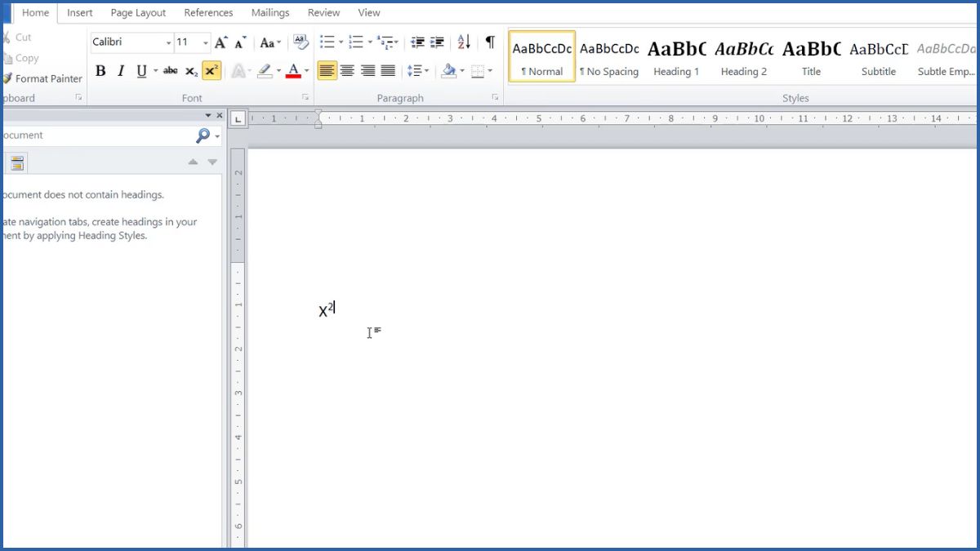Apply the No Spacing style
Screen dimensions: 980x551
pyautogui.click(x=609, y=56)
